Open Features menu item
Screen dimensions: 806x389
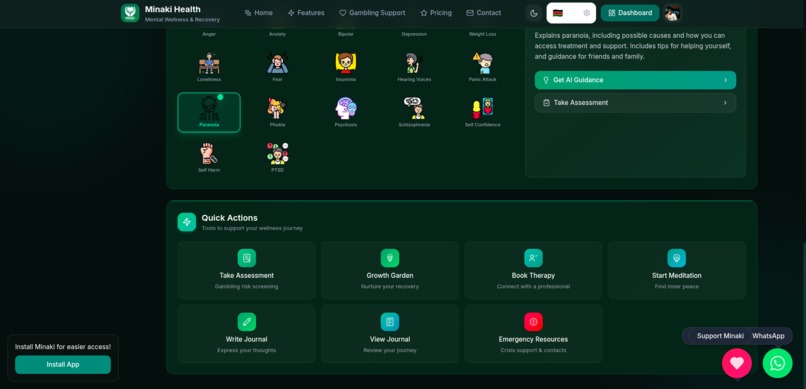coord(306,13)
